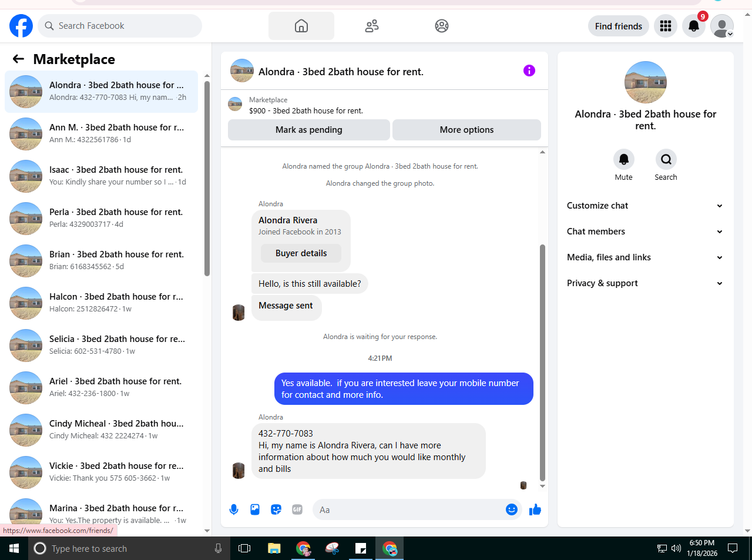This screenshot has height=560, width=752.
Task: Click the 'Message sent' bubble
Action: [x=286, y=307]
